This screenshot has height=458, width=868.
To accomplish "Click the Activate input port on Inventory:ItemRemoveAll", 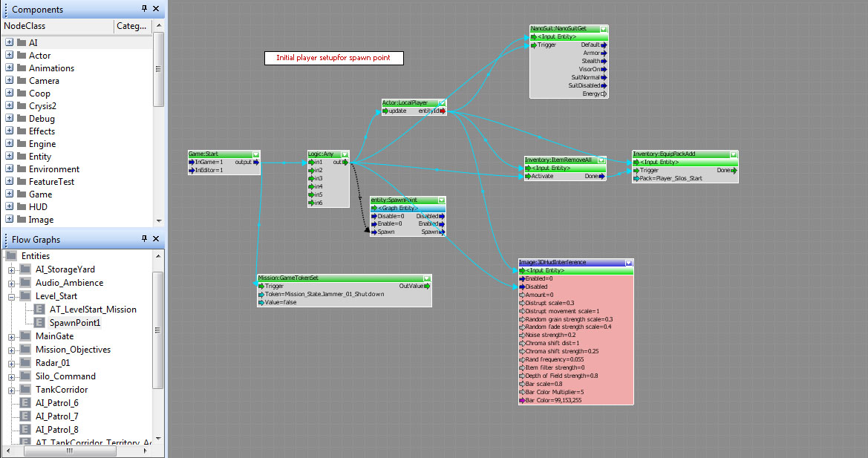I will point(528,177).
